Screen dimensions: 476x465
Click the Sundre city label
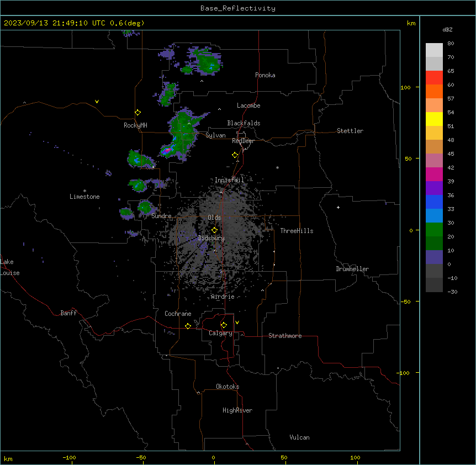161,216
